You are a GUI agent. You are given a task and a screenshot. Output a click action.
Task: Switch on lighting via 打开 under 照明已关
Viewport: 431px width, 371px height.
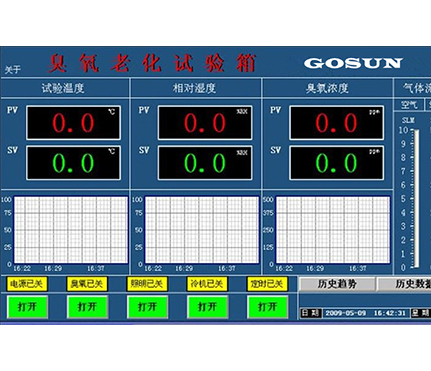[x=147, y=307]
